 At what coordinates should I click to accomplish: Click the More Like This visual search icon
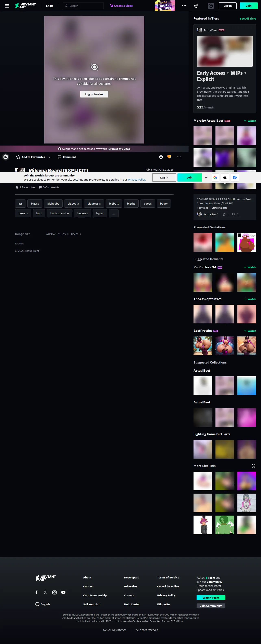tap(253, 466)
